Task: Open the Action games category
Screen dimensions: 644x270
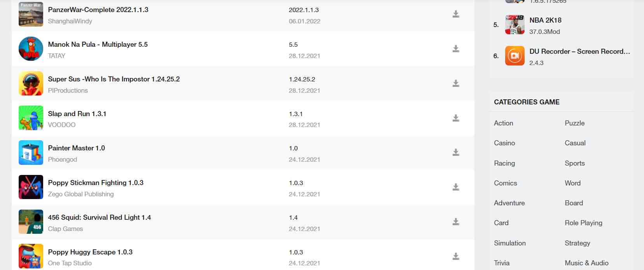Action: pyautogui.click(x=504, y=123)
